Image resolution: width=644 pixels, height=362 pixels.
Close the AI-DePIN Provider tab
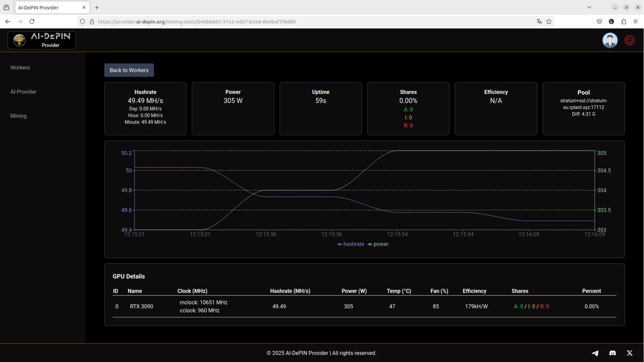84,8
